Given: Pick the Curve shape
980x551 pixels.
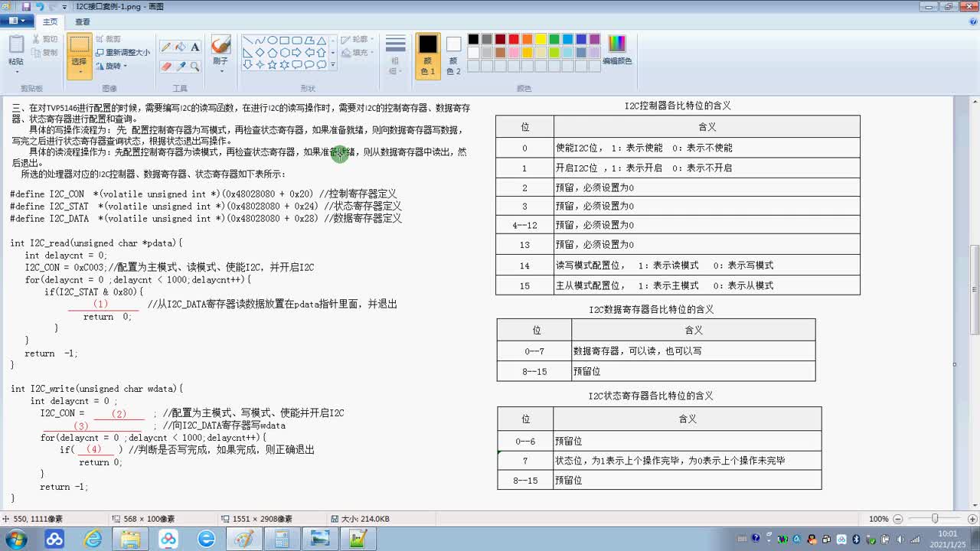Looking at the screenshot, I should pyautogui.click(x=260, y=41).
